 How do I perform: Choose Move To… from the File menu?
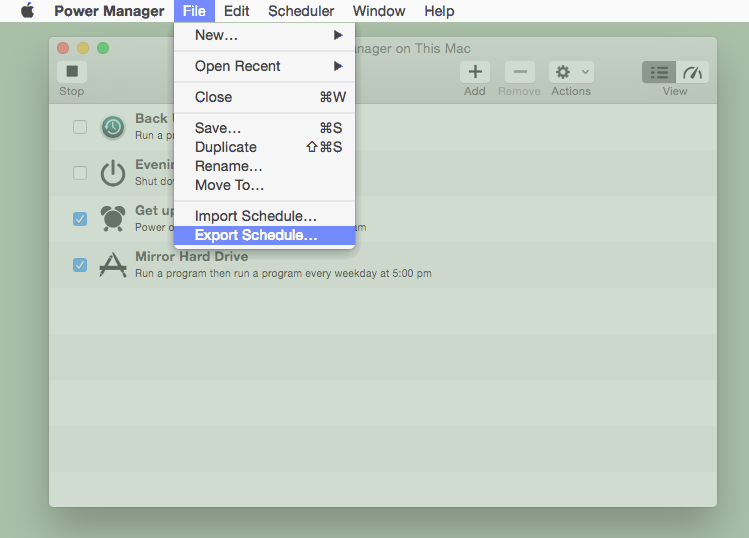pyautogui.click(x=265, y=185)
